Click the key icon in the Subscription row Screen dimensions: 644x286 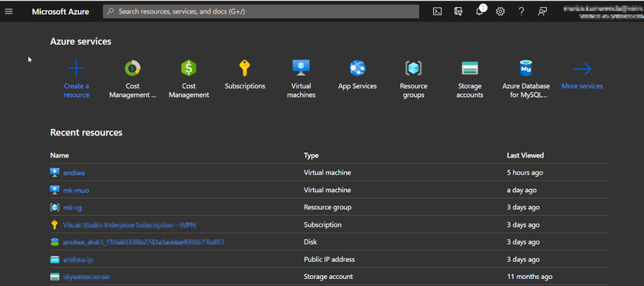point(55,225)
